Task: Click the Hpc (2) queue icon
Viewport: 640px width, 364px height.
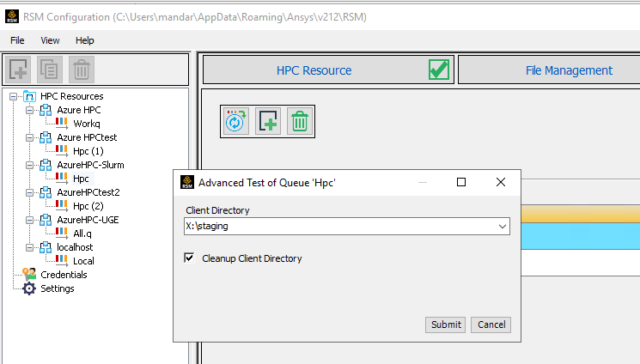Action: tap(62, 206)
